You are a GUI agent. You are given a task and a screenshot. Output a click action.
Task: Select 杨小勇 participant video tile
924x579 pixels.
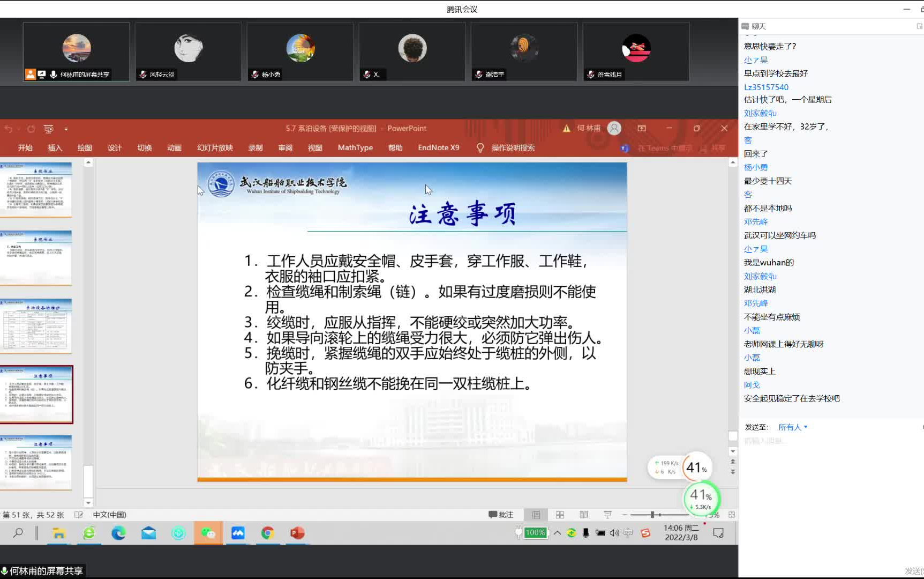300,52
